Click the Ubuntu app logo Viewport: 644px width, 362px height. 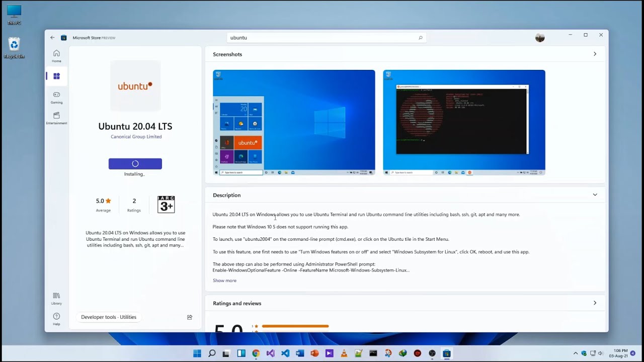(x=135, y=85)
